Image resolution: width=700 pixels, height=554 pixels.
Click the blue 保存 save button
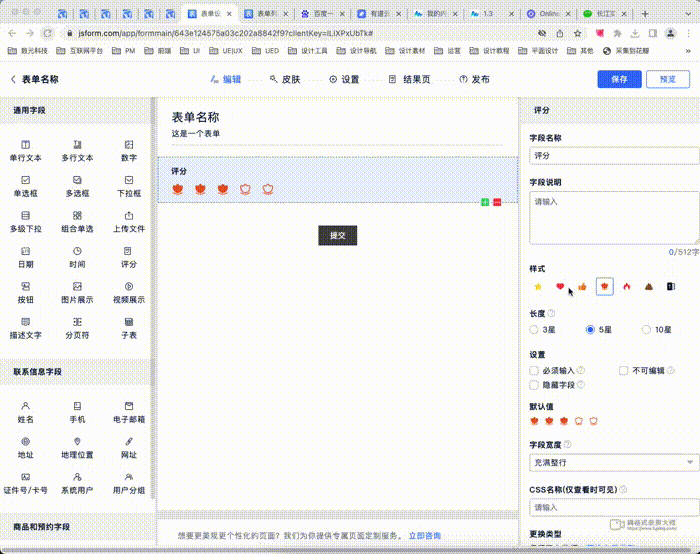[619, 79]
